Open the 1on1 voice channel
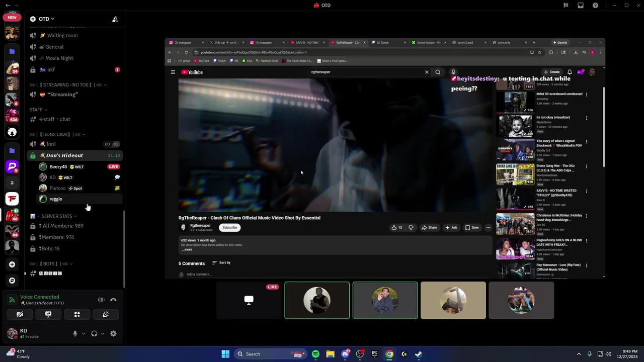Viewport: 644px width, 362px height. coord(75,144)
